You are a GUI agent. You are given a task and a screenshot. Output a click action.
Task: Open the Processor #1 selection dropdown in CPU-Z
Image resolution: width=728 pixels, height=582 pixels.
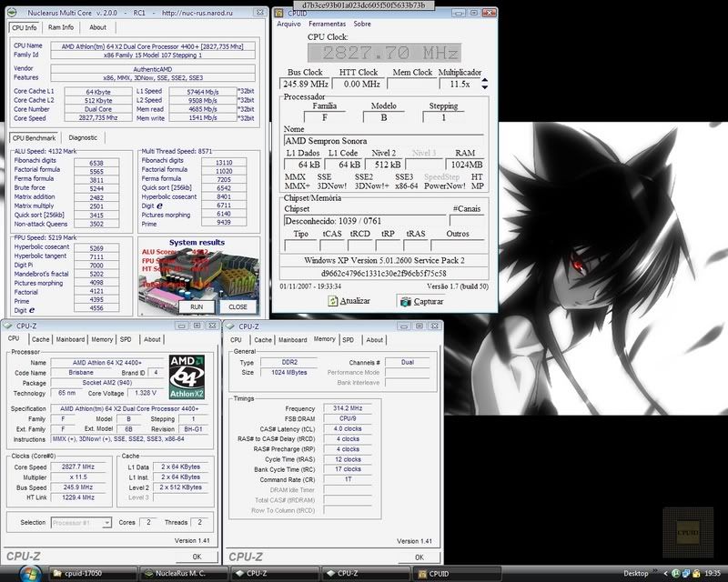click(x=106, y=523)
